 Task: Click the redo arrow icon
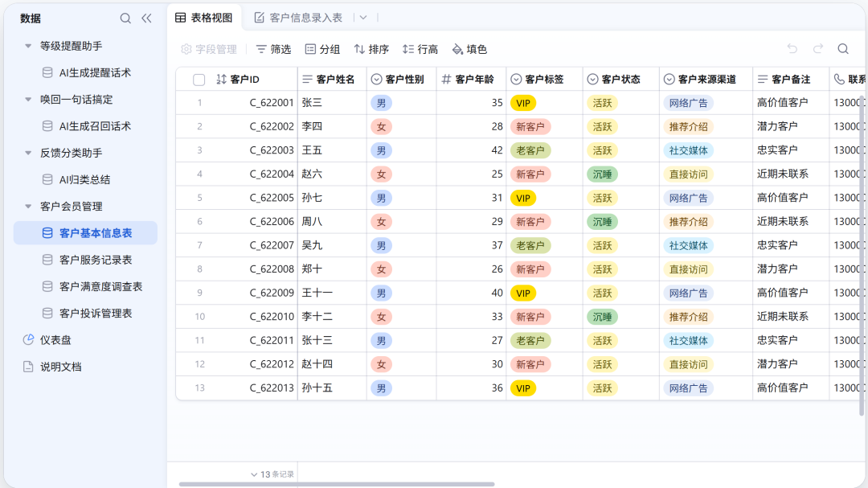[x=818, y=49]
